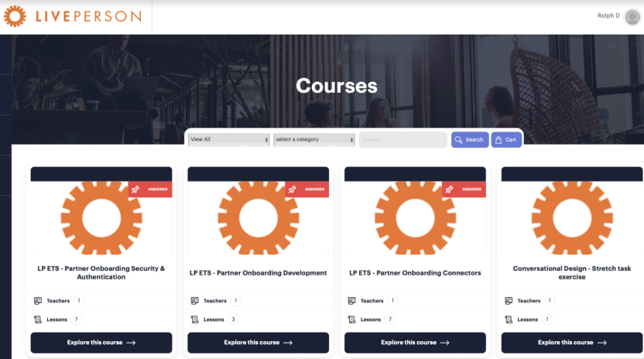Click Teachers icon on Conversational Design card
The height and width of the screenshot is (359, 644).
click(x=509, y=301)
